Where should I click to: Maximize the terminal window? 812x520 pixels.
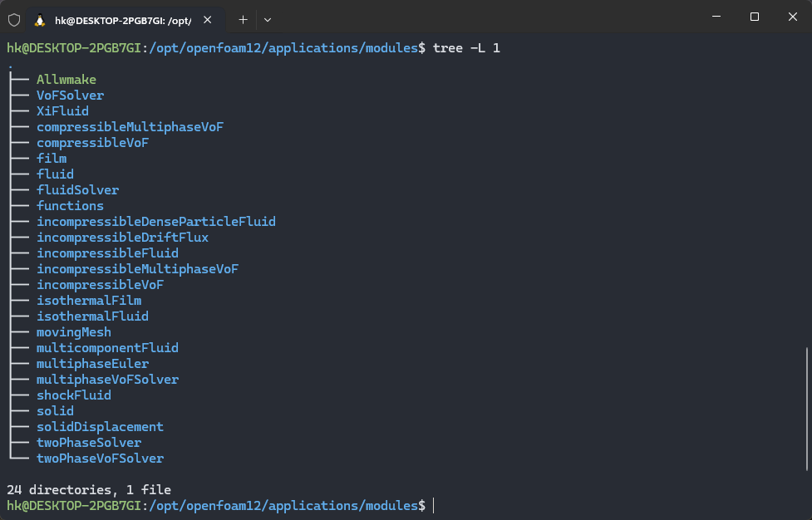[754, 17]
